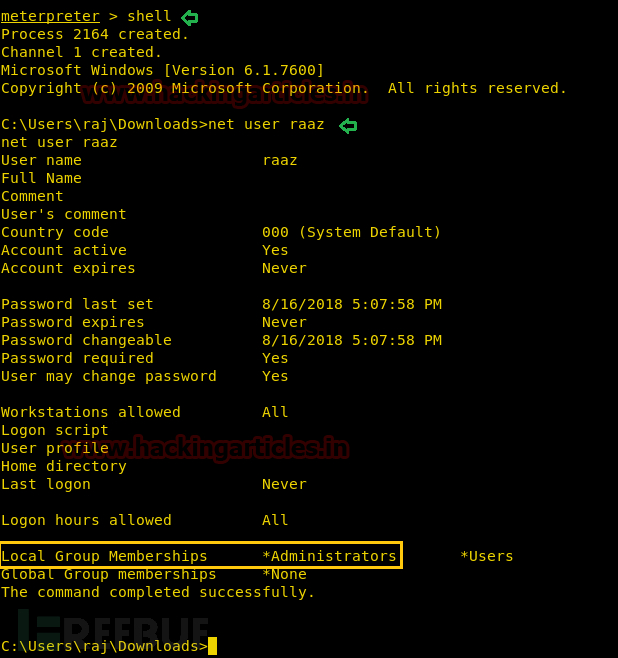Click the underlined meterpreter prompt text
618x658 pixels.
(x=50, y=16)
